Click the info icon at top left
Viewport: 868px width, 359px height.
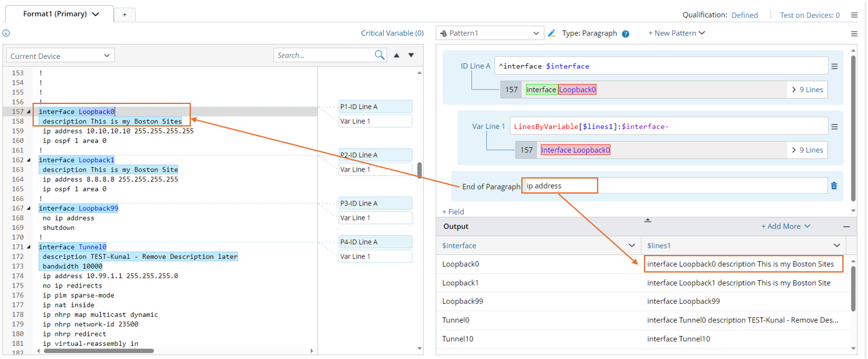(x=6, y=33)
